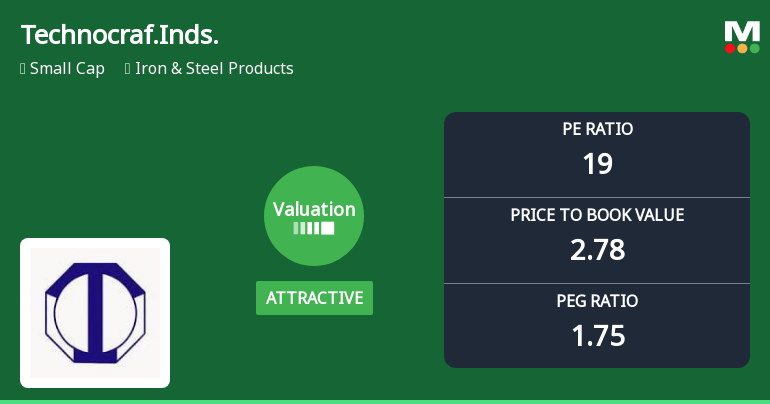This screenshot has height=404, width=770.
Task: Click the orange dot under the M logo
Action: coord(743,48)
